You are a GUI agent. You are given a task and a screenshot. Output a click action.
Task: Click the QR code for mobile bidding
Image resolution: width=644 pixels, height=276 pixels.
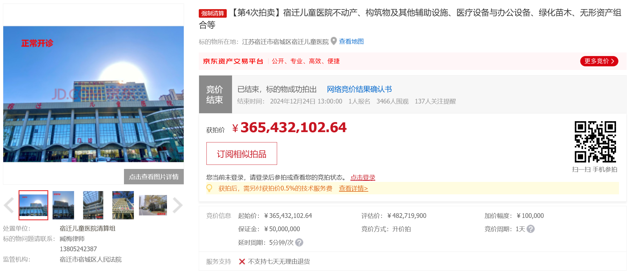point(595,142)
